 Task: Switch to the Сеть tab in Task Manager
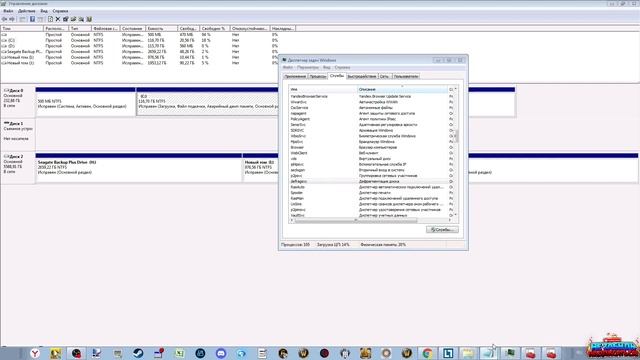(384, 76)
